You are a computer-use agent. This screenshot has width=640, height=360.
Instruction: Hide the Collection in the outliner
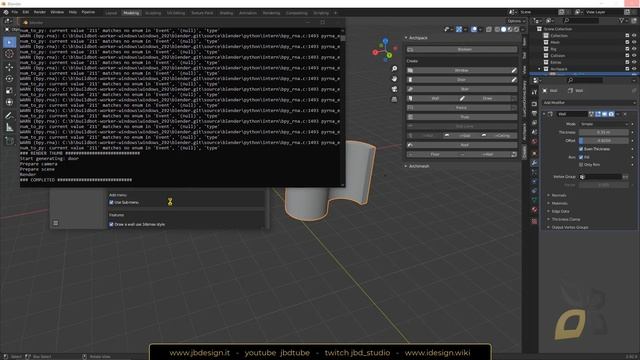(634, 36)
